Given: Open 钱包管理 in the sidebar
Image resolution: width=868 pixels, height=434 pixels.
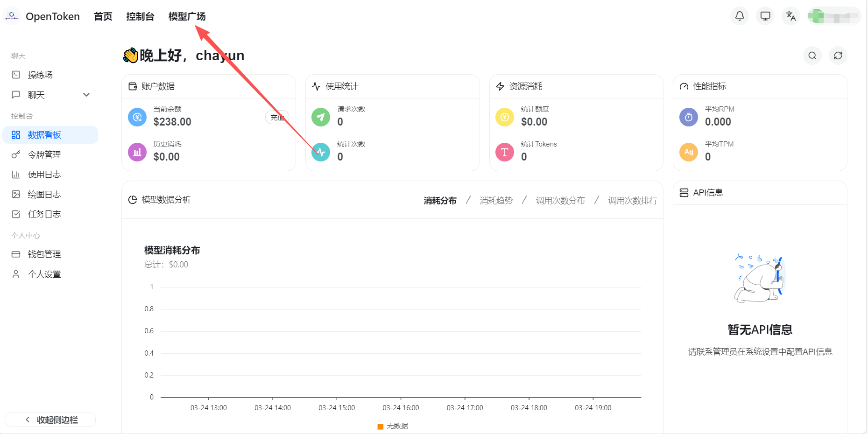Looking at the screenshot, I should pyautogui.click(x=50, y=254).
